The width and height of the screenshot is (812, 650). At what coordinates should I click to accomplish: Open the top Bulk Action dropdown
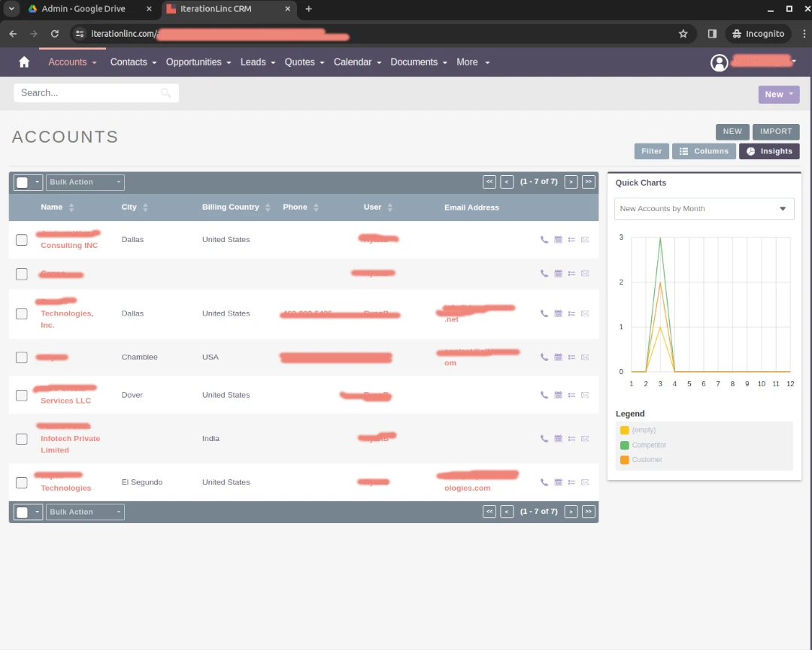[x=85, y=182]
